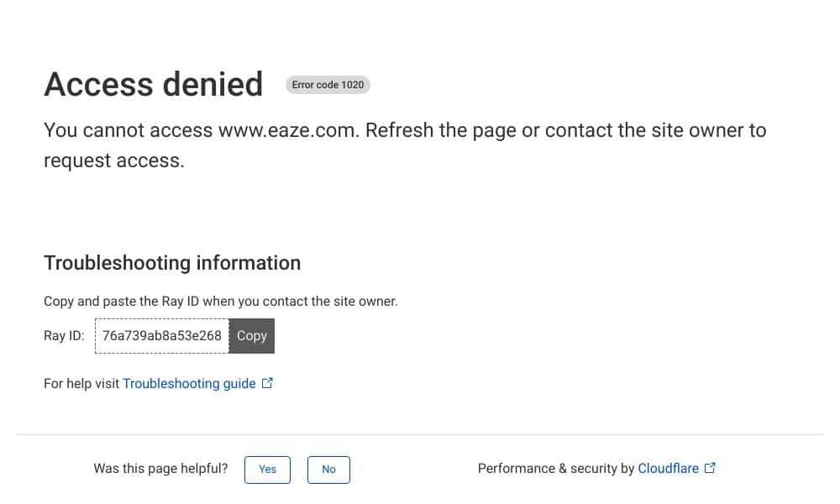This screenshot has width=840, height=504.
Task: Answer Yes to page helpful question
Action: [267, 470]
